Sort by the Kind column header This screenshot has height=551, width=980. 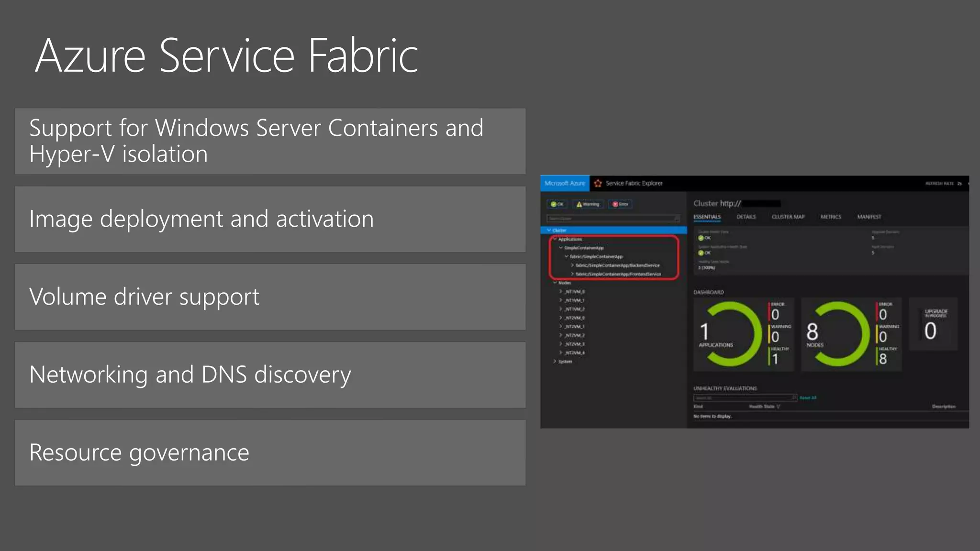(698, 407)
